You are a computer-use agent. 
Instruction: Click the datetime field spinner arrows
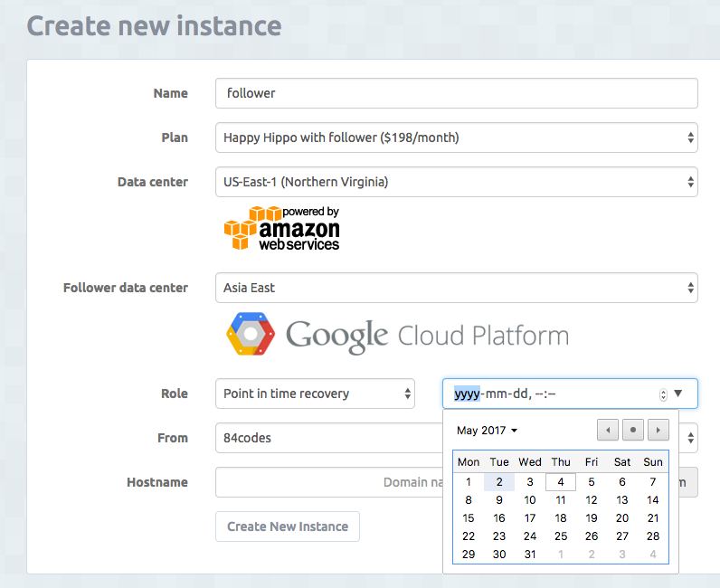tap(663, 394)
